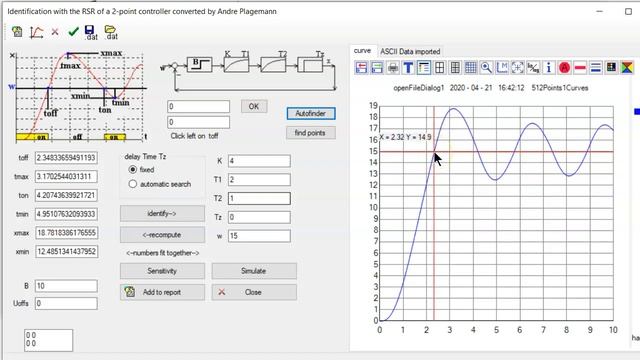
Task: Click the save .dat floppy disk icon
Action: 91,32
